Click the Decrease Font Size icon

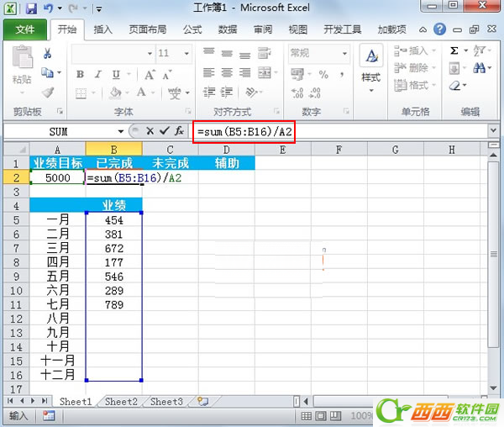point(167,75)
